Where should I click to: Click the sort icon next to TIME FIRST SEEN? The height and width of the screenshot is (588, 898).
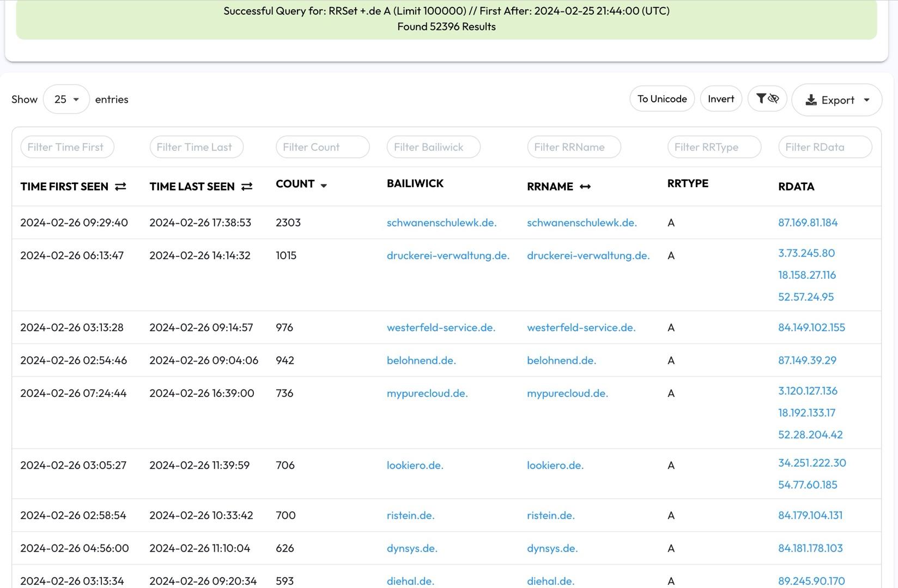120,186
